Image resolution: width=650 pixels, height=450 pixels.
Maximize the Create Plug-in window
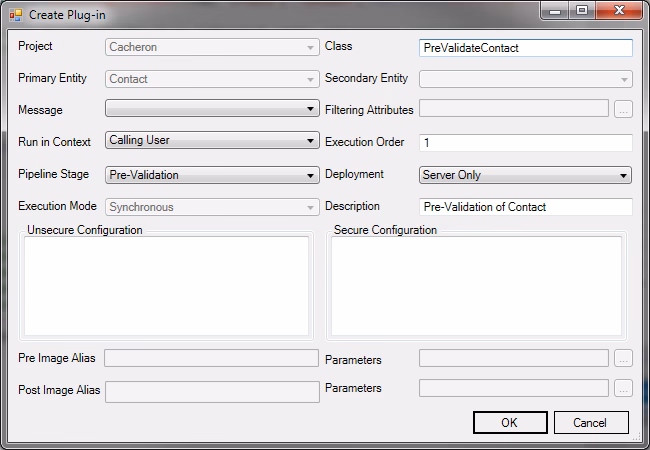[x=582, y=11]
